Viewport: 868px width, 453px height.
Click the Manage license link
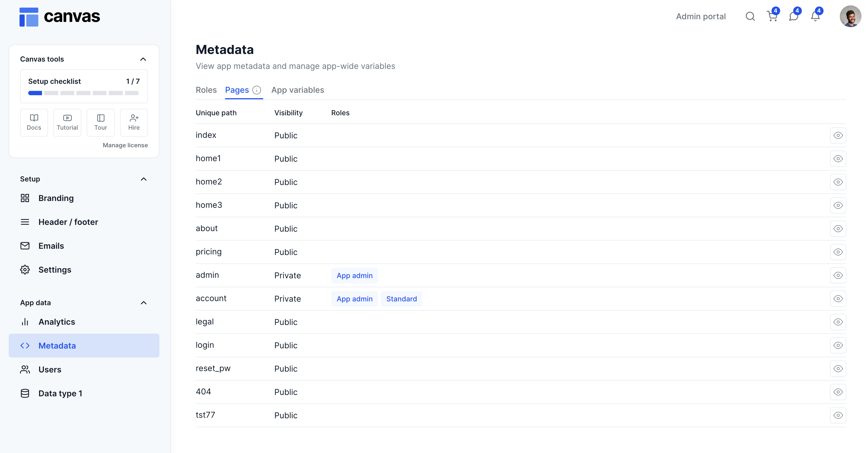(125, 145)
